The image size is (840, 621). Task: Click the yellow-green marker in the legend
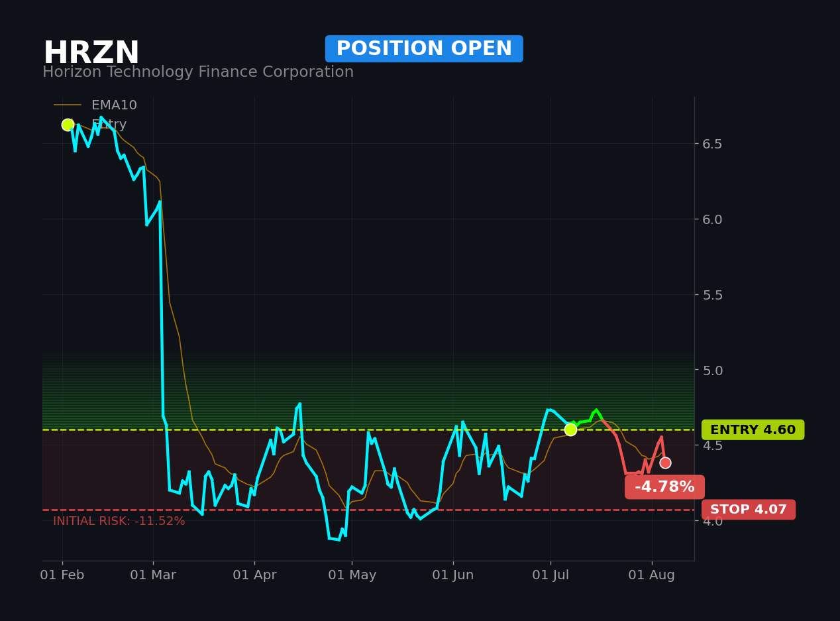click(68, 125)
